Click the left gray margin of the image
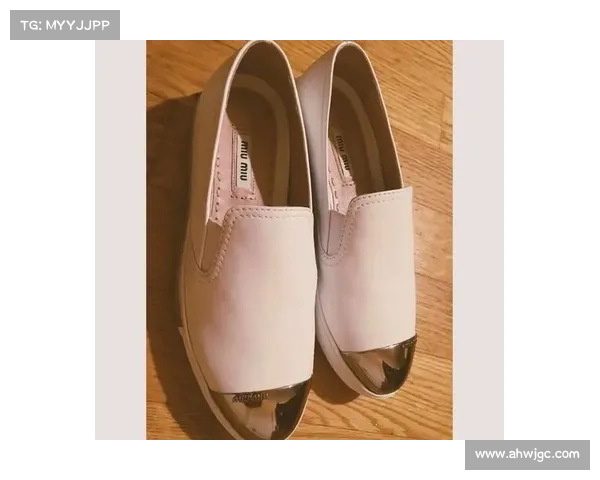Image resolution: width=600 pixels, height=480 pixels. point(120,240)
